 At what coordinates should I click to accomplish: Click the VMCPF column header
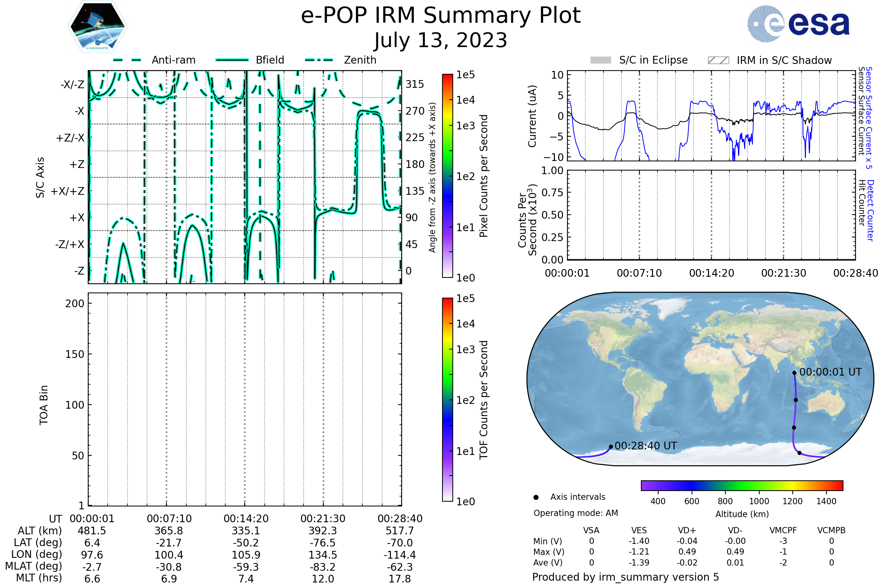coord(783,530)
